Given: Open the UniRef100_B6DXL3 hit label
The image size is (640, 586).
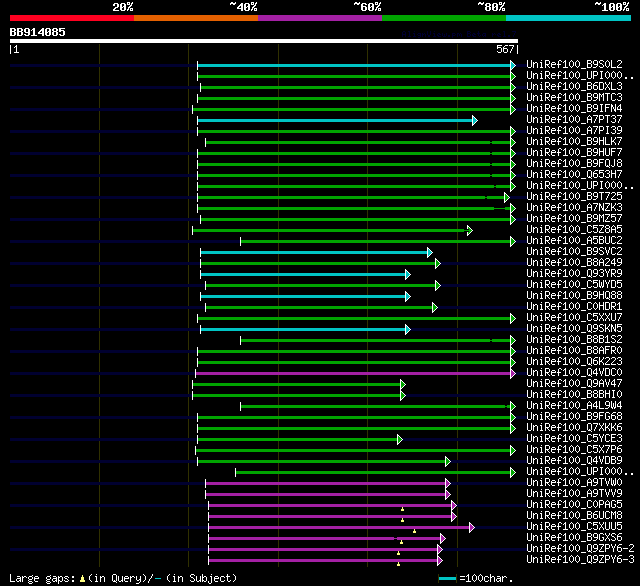Looking at the screenshot, I should click(x=574, y=87).
